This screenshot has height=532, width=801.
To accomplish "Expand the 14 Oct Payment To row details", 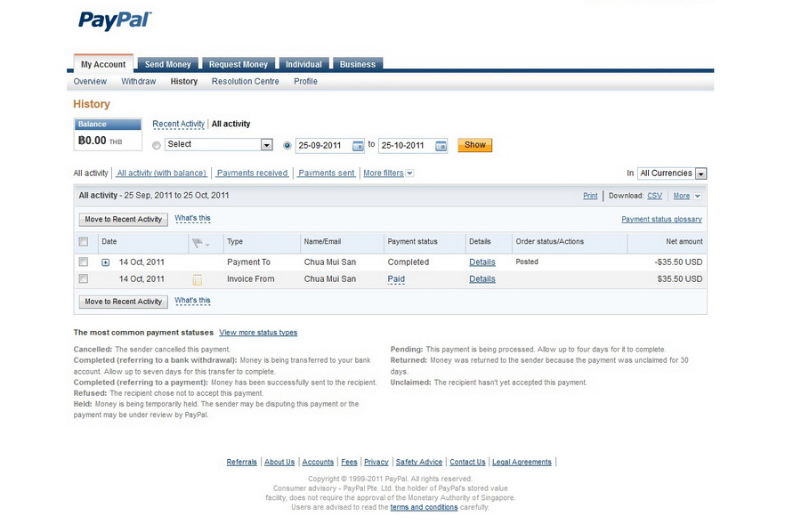I will 105,262.
